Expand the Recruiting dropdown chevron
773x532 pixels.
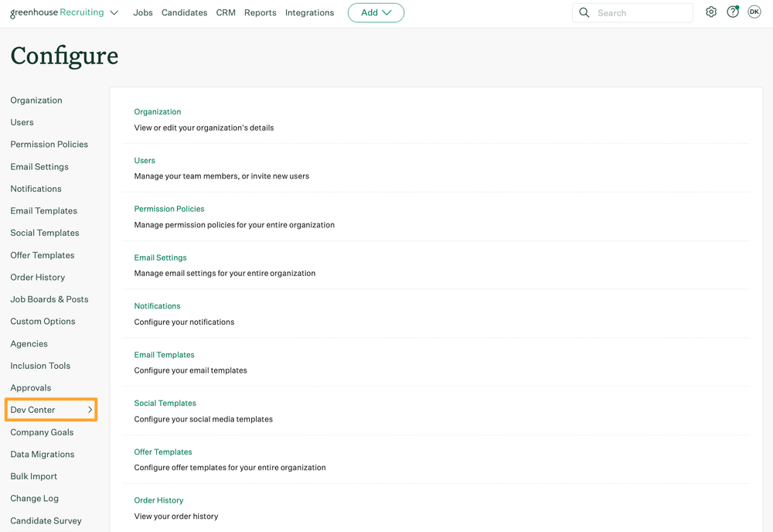click(113, 12)
